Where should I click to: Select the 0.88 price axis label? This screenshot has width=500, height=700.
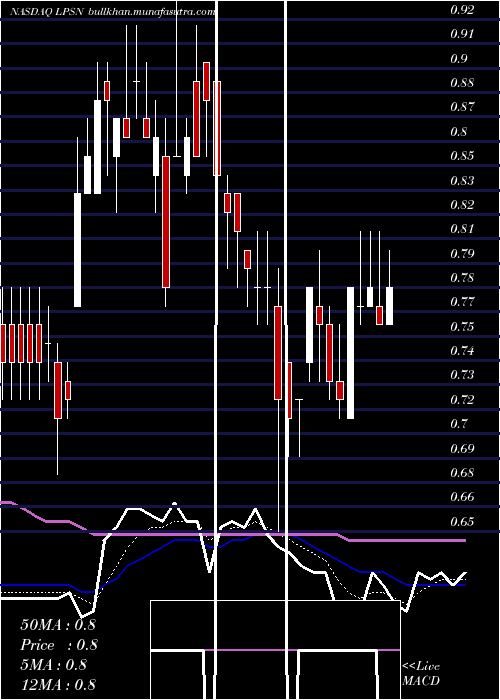[462, 83]
